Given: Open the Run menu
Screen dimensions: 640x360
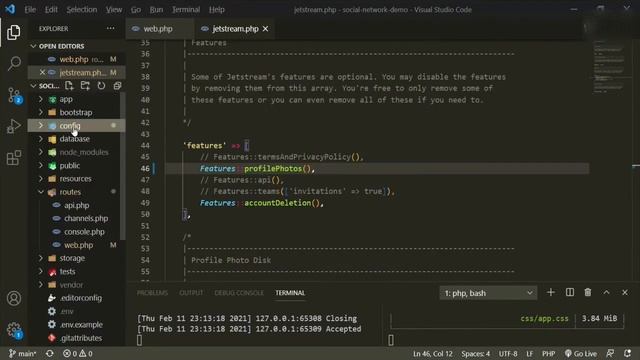Looking at the screenshot, I should 156,9.
